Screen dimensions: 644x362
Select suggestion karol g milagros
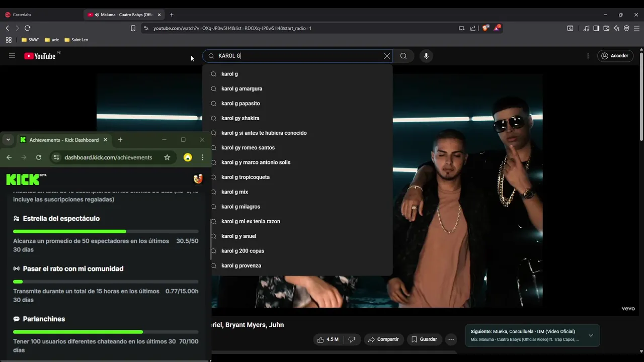click(x=297, y=207)
